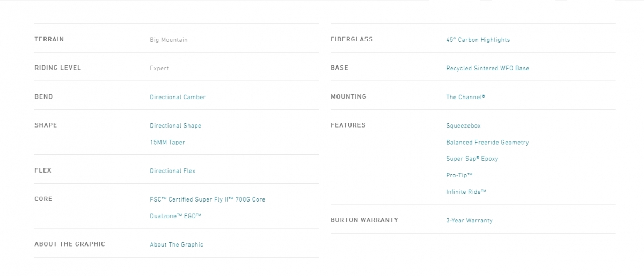Open the 3-Year Warranty link
The width and height of the screenshot is (644, 276).
coord(469,220)
